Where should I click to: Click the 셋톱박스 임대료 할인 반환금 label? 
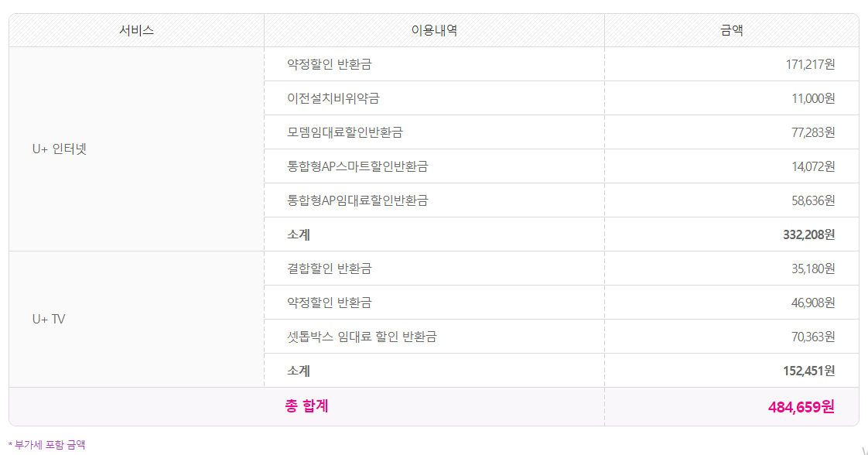point(361,337)
